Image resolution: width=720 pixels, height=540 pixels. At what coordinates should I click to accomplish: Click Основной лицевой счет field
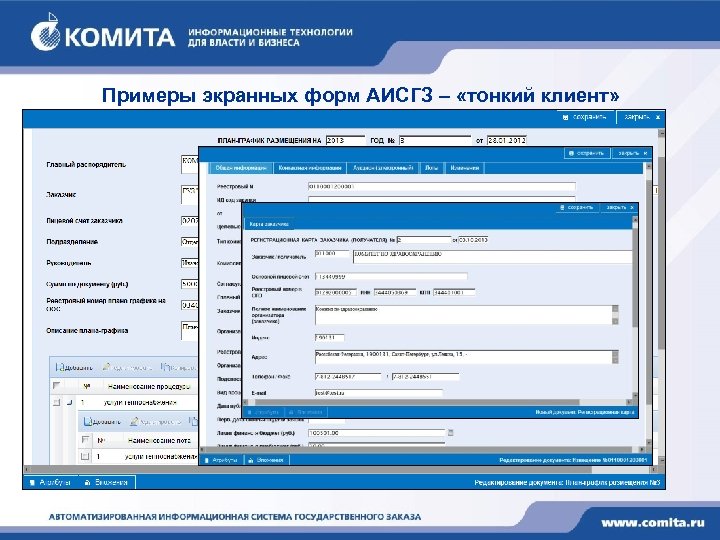(x=391, y=276)
